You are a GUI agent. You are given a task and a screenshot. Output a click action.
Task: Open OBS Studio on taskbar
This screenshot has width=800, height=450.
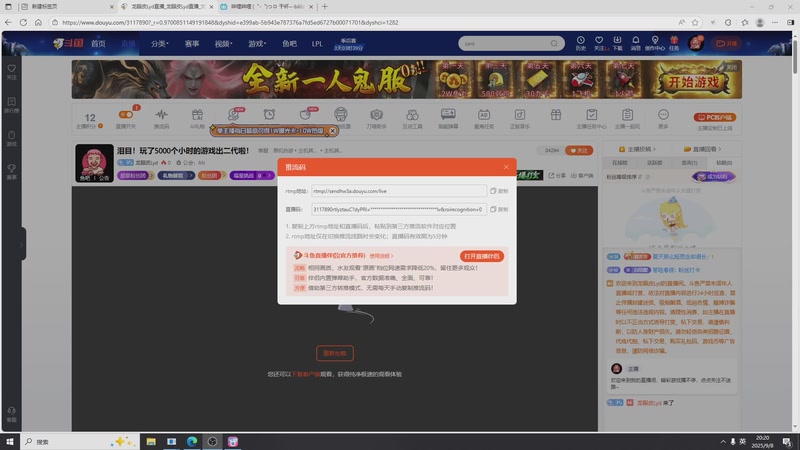212,441
